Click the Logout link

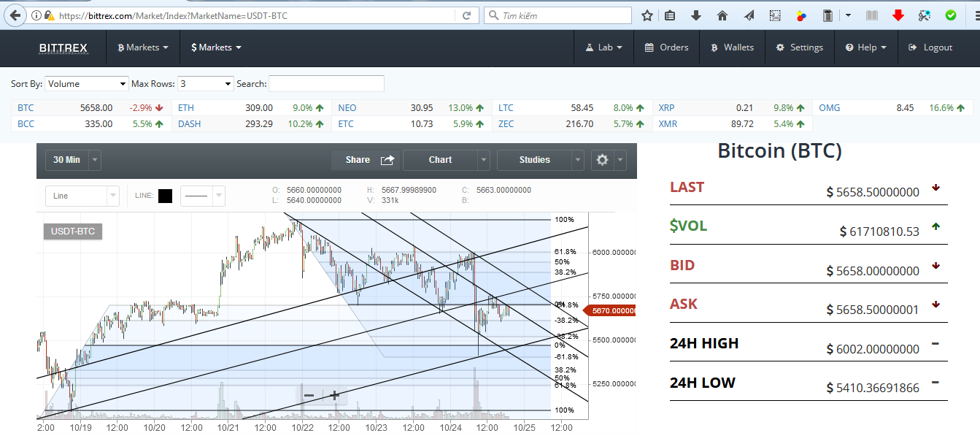click(930, 47)
